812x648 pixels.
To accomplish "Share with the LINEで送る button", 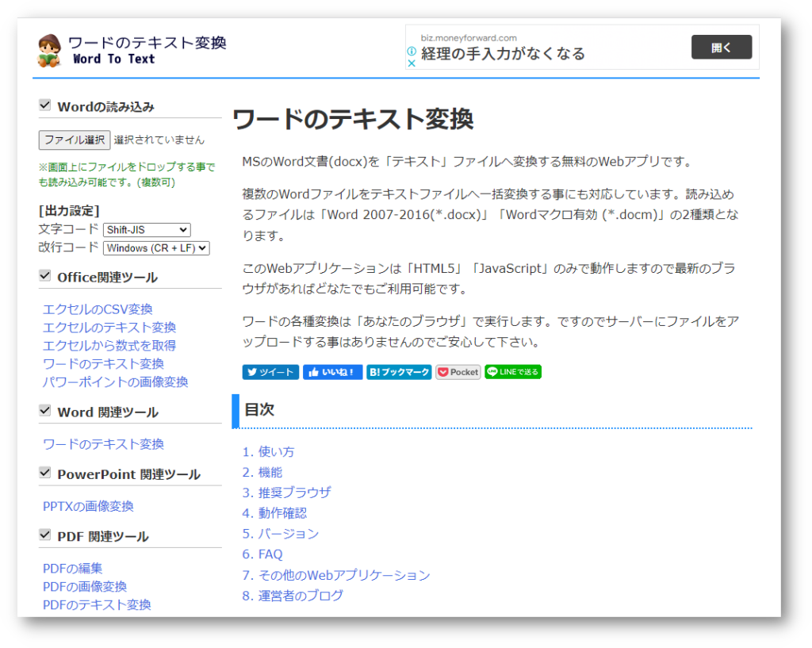I will [513, 372].
